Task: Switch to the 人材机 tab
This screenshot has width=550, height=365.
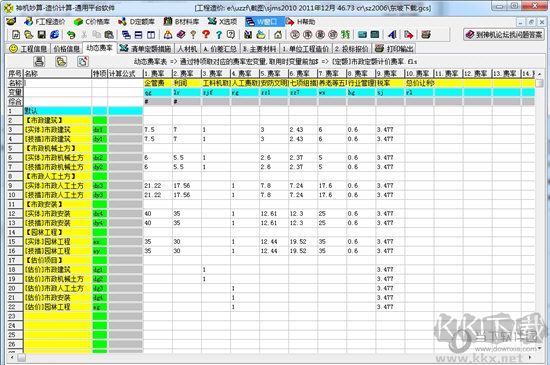Action: (x=187, y=48)
